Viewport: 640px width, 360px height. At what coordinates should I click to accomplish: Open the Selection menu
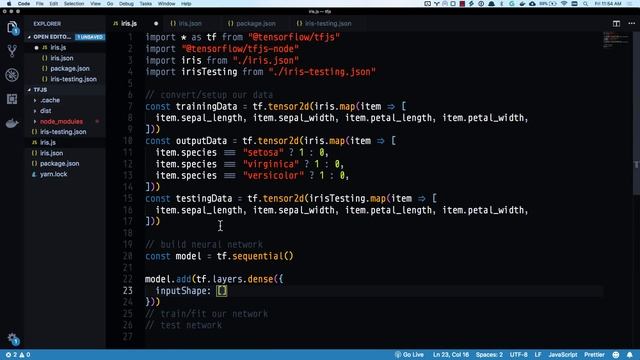click(74, 4)
